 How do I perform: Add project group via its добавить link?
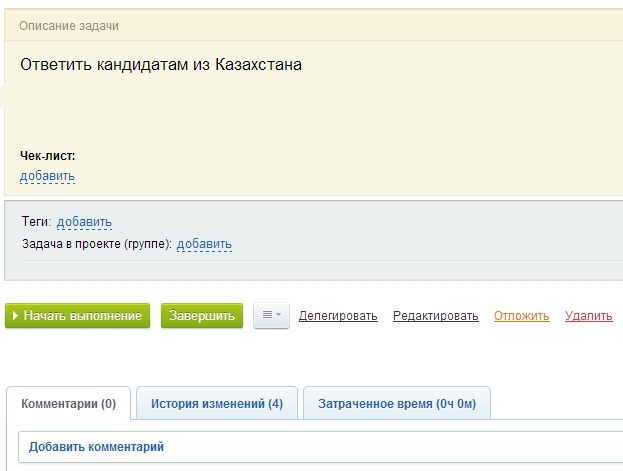click(204, 243)
